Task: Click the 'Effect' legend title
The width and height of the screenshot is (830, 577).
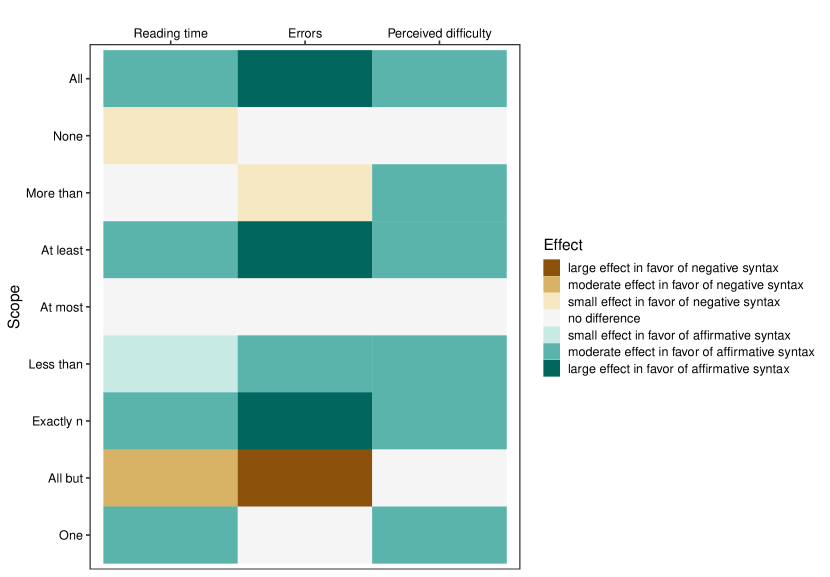Action: (x=563, y=245)
